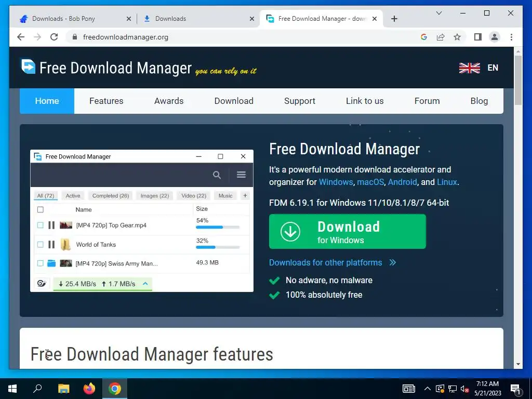532x399 pixels.
Task: Open the Forum navigation item
Action: 427,101
